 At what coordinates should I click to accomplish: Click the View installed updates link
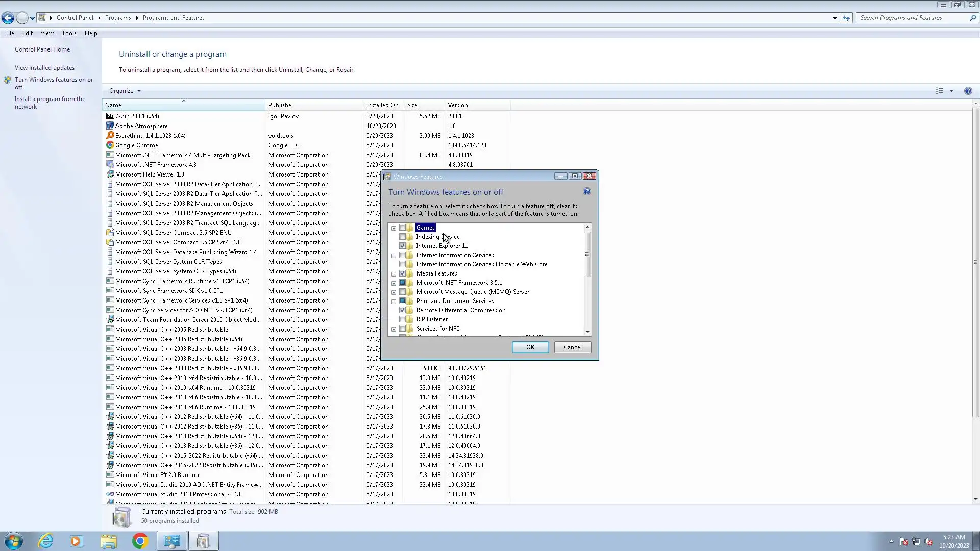(x=44, y=68)
